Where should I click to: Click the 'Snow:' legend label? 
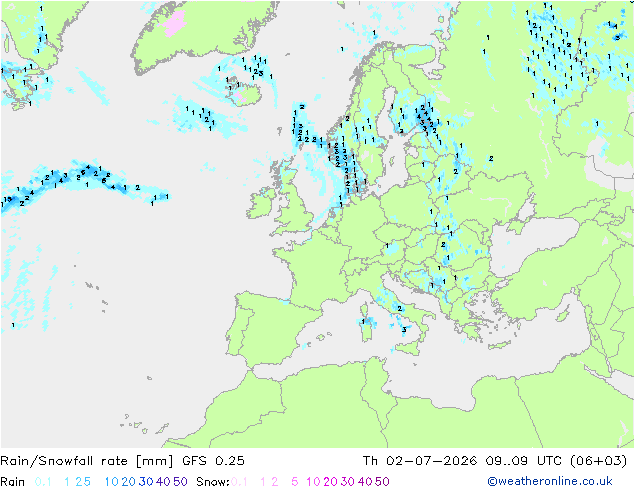tap(213, 482)
